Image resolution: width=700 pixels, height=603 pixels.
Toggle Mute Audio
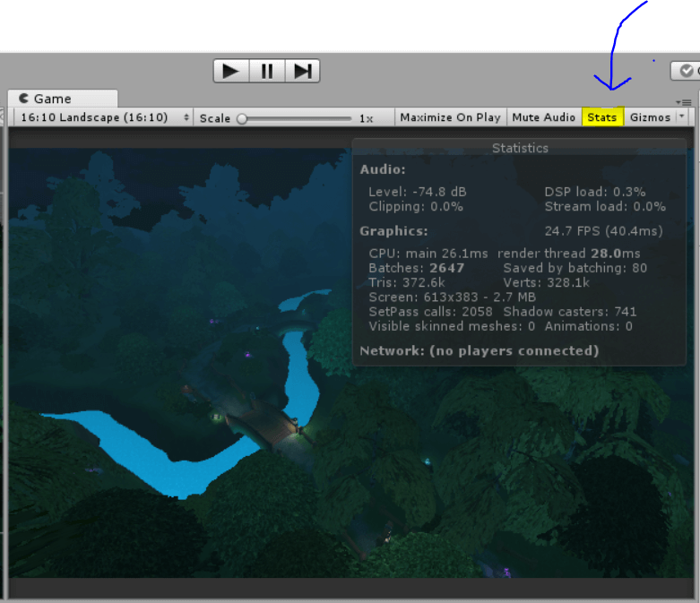pos(543,117)
